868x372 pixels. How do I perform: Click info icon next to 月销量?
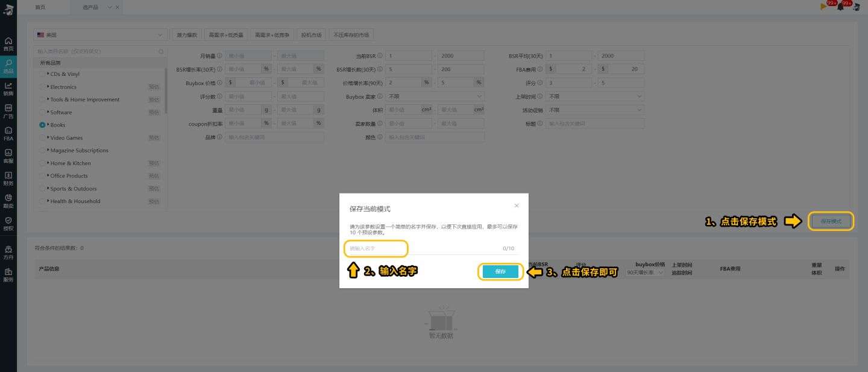pos(219,55)
